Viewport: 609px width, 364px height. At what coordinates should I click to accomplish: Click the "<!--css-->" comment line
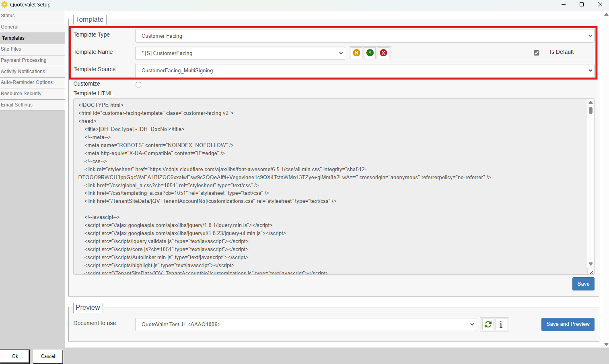point(96,162)
